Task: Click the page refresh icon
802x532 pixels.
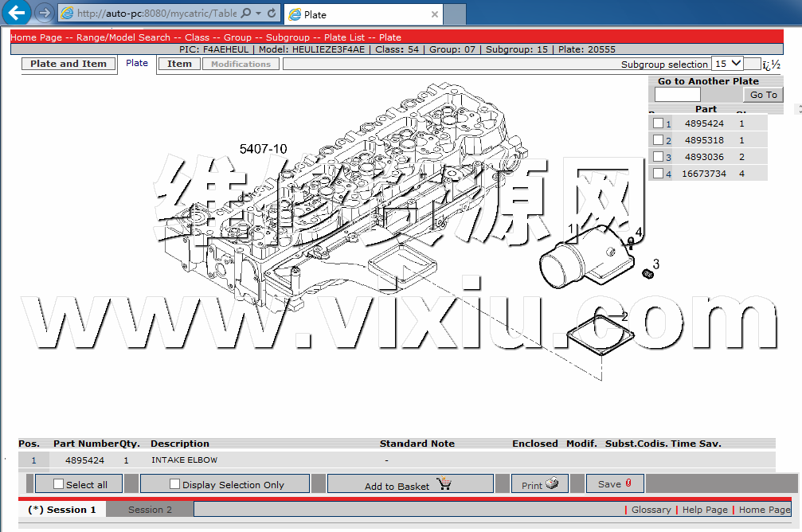Action: point(272,14)
